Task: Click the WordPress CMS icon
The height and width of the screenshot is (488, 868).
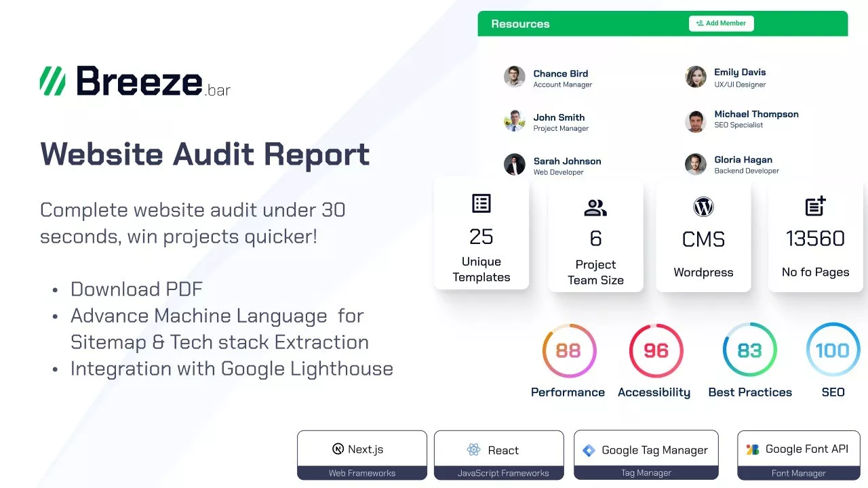Action: point(703,207)
